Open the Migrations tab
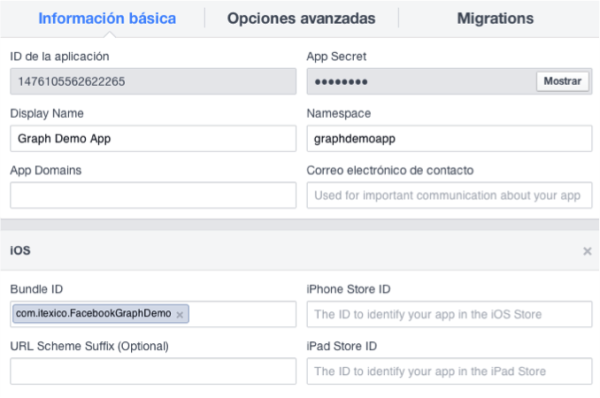 (x=495, y=18)
